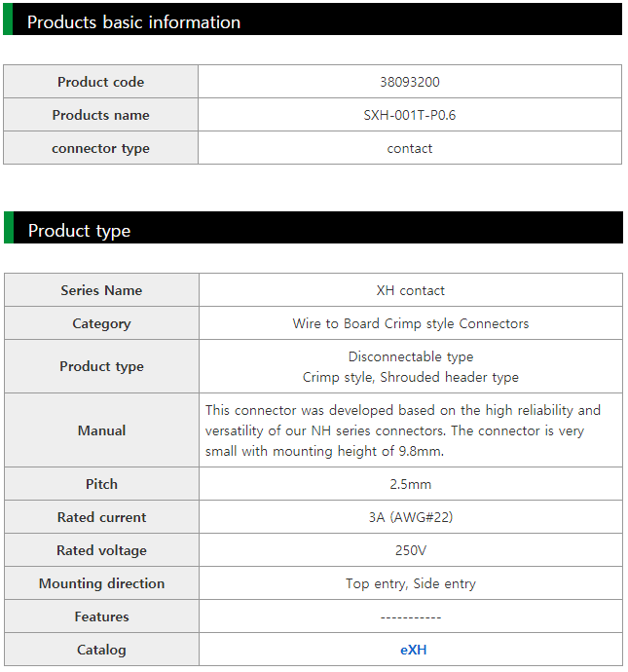Select the "XH contact" series value
628x672 pixels.
click(x=410, y=290)
